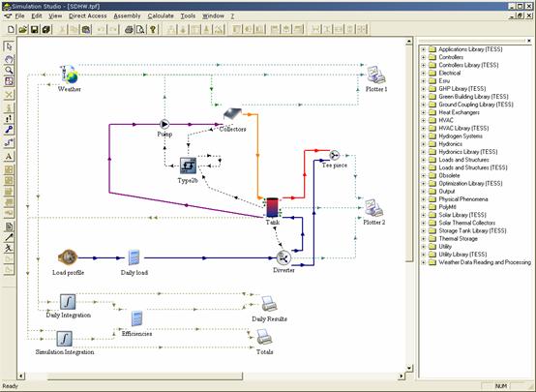536x392 pixels.
Task: Expand the Applications Library (TESS) folder
Action: (x=423, y=49)
